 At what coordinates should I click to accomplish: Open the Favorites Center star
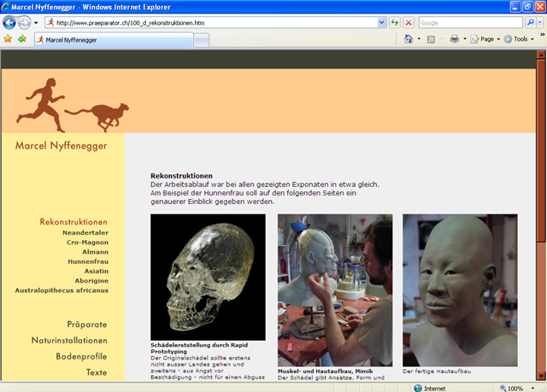pos(8,39)
